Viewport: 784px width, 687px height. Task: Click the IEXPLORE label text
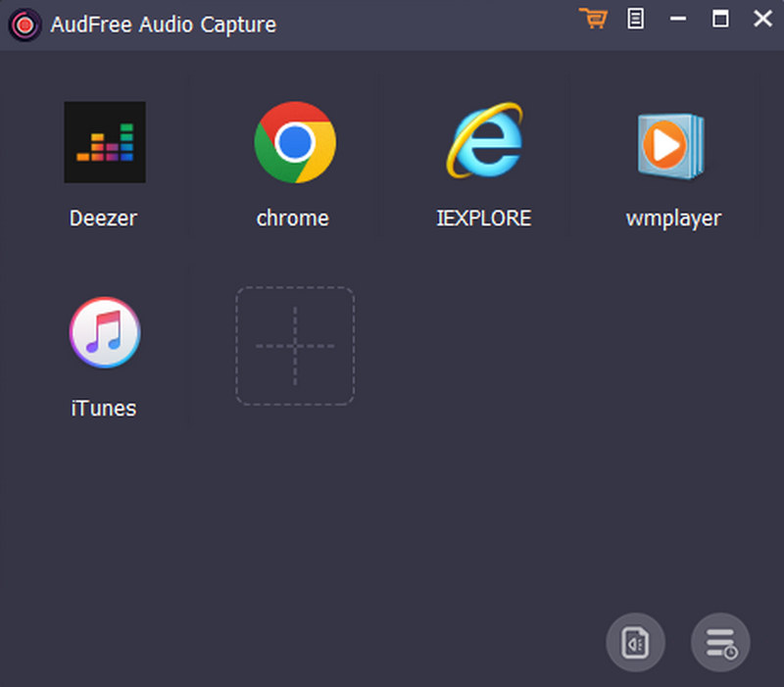click(x=483, y=218)
